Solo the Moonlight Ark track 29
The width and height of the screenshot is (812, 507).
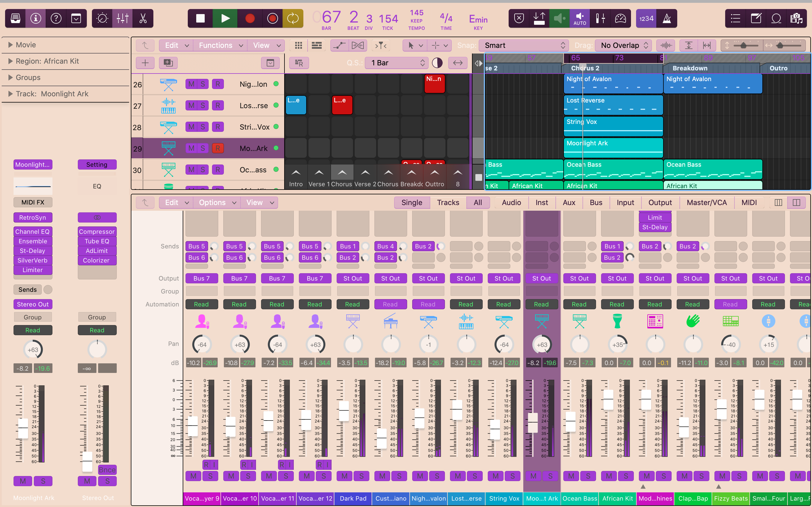(203, 148)
